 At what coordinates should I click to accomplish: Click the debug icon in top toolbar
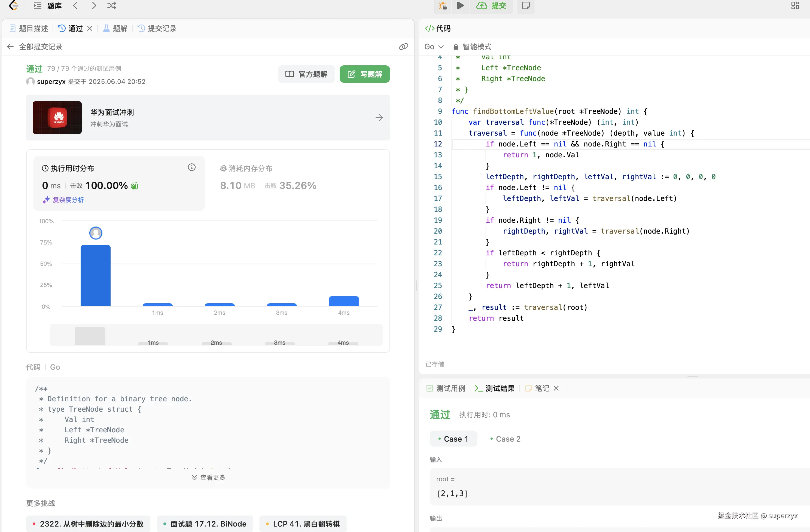click(442, 5)
